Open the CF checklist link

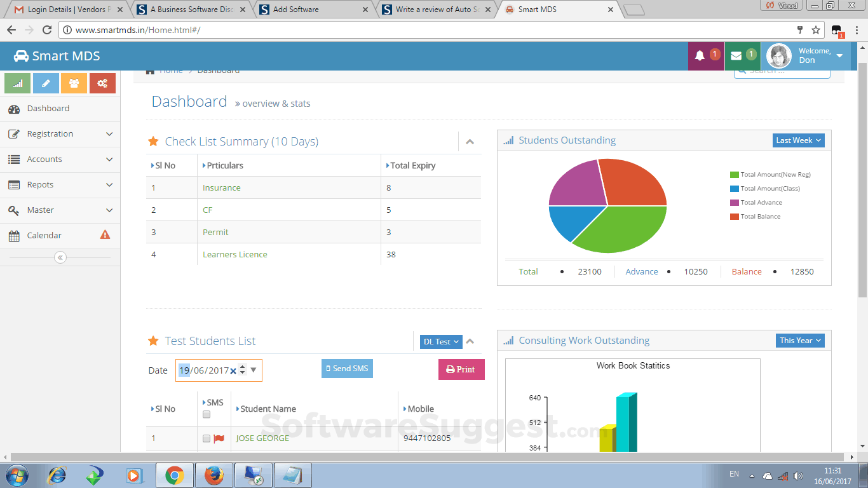tap(208, 210)
